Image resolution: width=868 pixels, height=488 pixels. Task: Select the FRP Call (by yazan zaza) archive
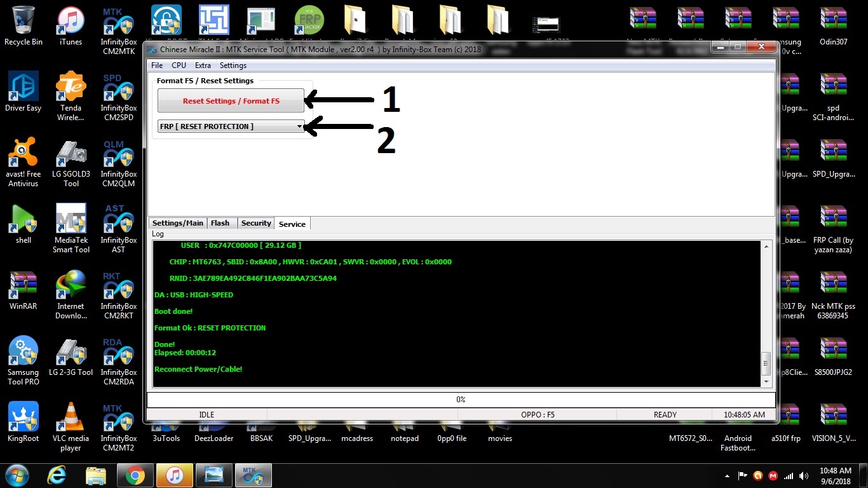tap(833, 229)
